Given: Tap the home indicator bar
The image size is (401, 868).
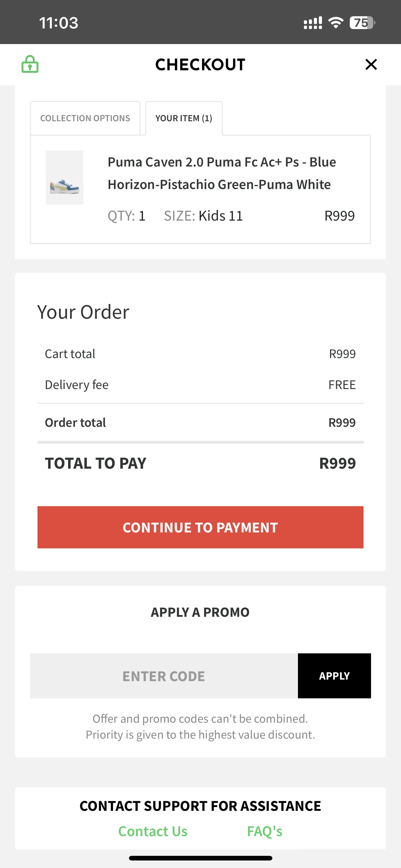Looking at the screenshot, I should (200, 858).
